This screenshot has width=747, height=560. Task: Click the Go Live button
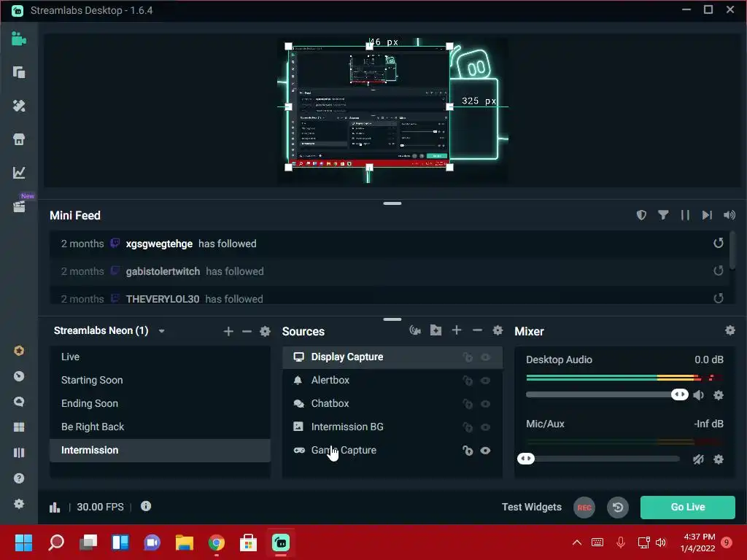coord(687,507)
